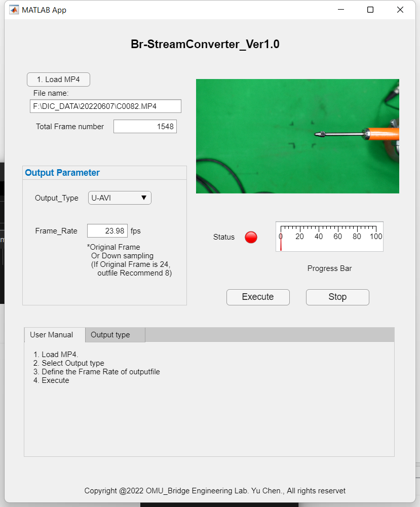Image resolution: width=420 pixels, height=507 pixels.
Task: Click the U-AVI dropdown arrow
Action: pos(144,198)
